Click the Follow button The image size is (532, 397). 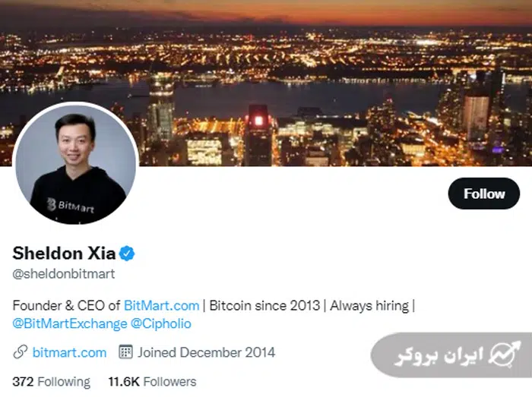[x=484, y=194]
